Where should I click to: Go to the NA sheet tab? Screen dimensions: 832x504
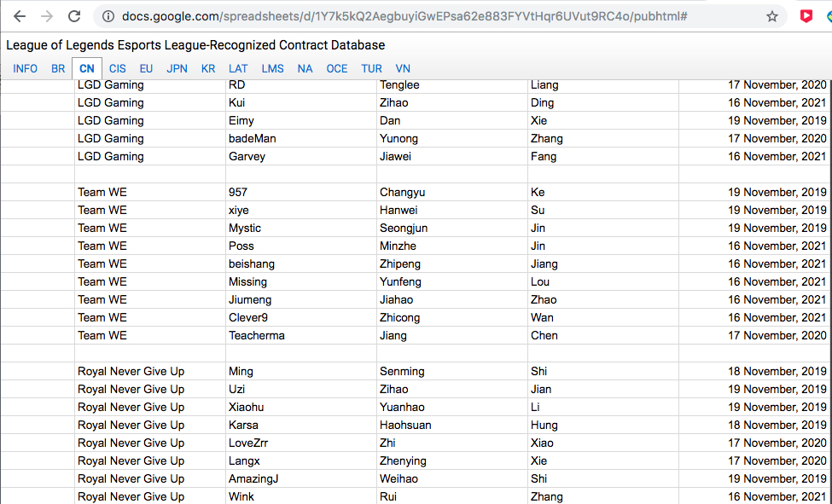click(305, 68)
